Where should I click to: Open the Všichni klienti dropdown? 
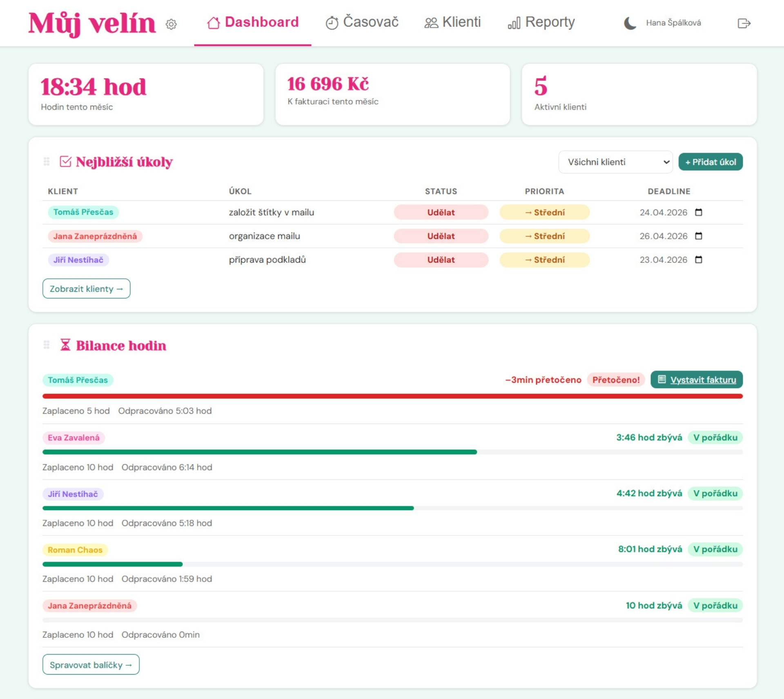coord(615,162)
